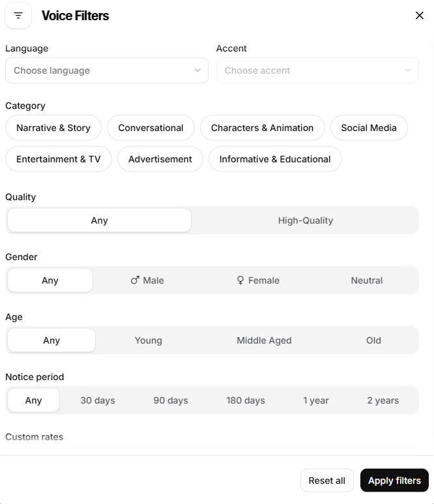Choose the Middle Aged age option
The image size is (434, 504).
pos(264,340)
